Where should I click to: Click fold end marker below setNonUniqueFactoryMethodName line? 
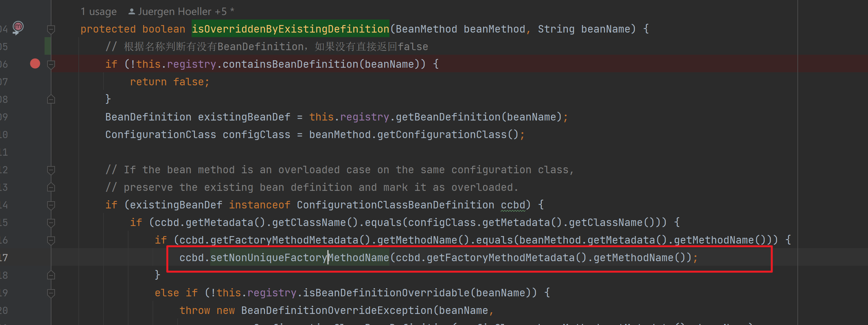click(x=51, y=276)
